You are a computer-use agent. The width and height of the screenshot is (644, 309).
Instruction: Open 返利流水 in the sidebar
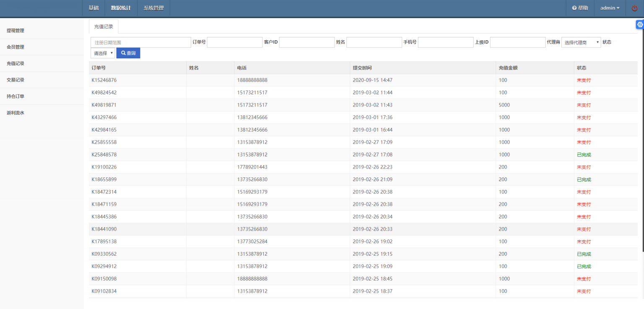(x=16, y=113)
